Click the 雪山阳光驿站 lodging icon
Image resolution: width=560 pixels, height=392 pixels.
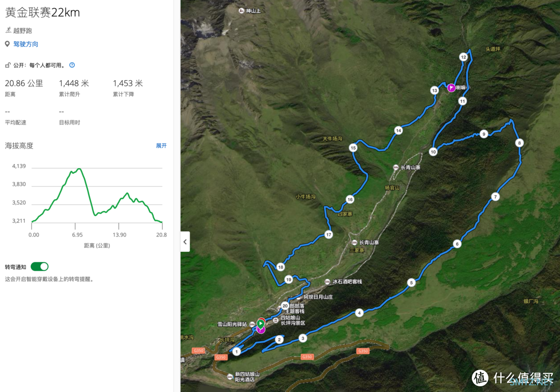click(x=252, y=324)
